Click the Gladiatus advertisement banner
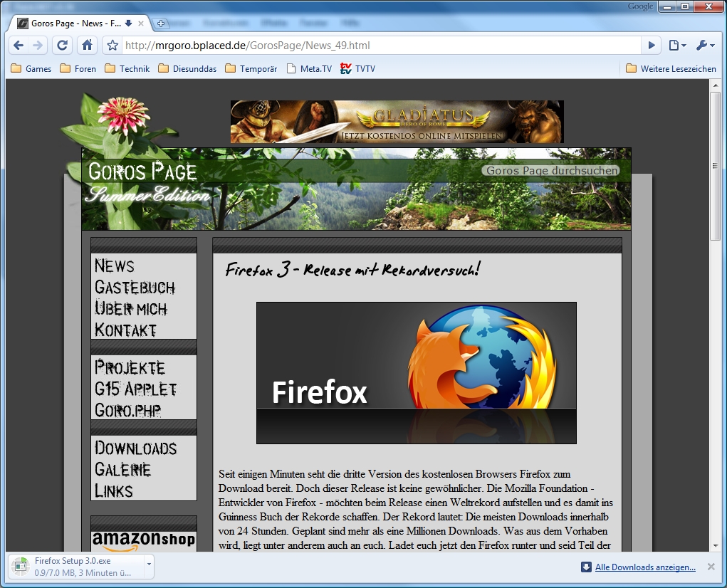This screenshot has height=588, width=727. click(397, 122)
